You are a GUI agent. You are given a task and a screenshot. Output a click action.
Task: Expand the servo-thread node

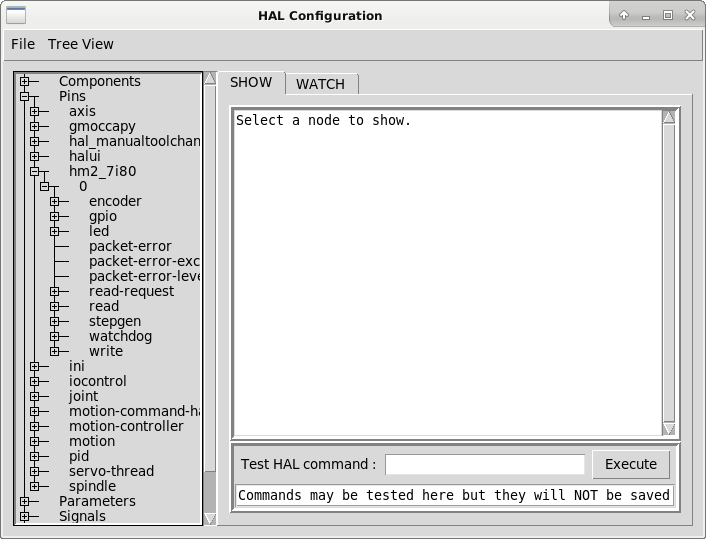35,471
